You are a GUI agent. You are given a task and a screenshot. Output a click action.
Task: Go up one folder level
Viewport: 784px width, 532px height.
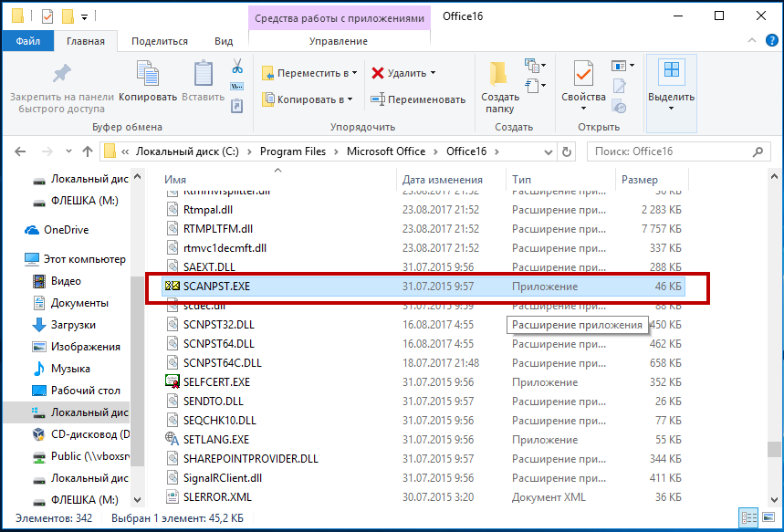88,151
